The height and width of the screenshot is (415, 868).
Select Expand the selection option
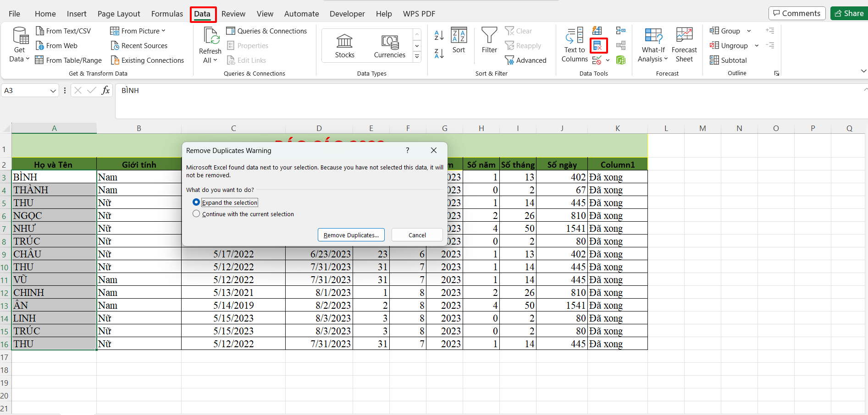pyautogui.click(x=196, y=202)
